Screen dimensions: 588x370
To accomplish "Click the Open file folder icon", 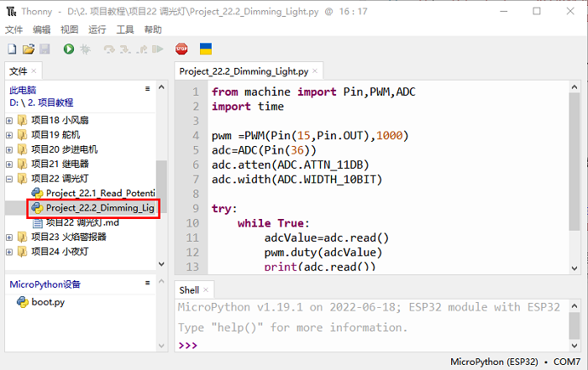I will (28, 50).
